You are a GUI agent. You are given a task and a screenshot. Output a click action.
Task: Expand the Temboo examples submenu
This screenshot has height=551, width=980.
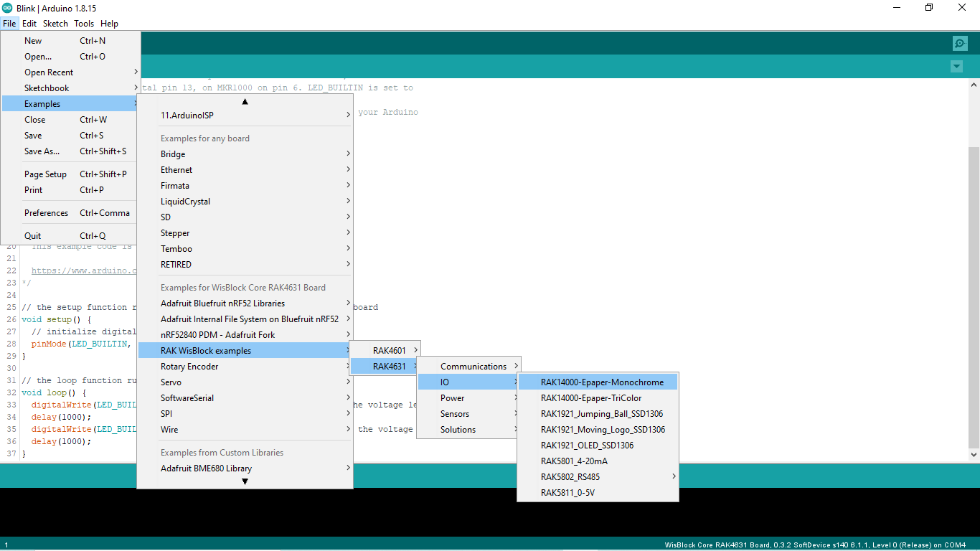coord(245,249)
